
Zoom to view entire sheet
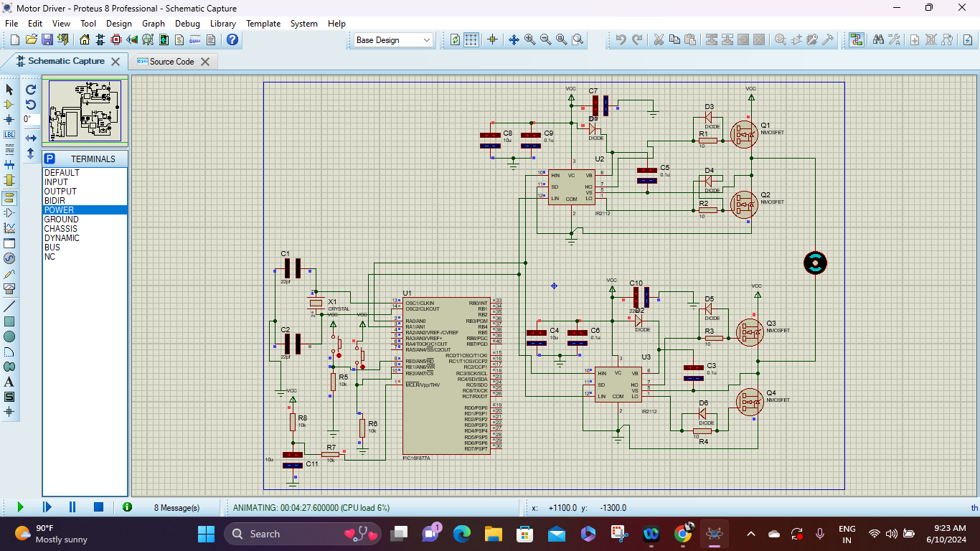[x=561, y=39]
